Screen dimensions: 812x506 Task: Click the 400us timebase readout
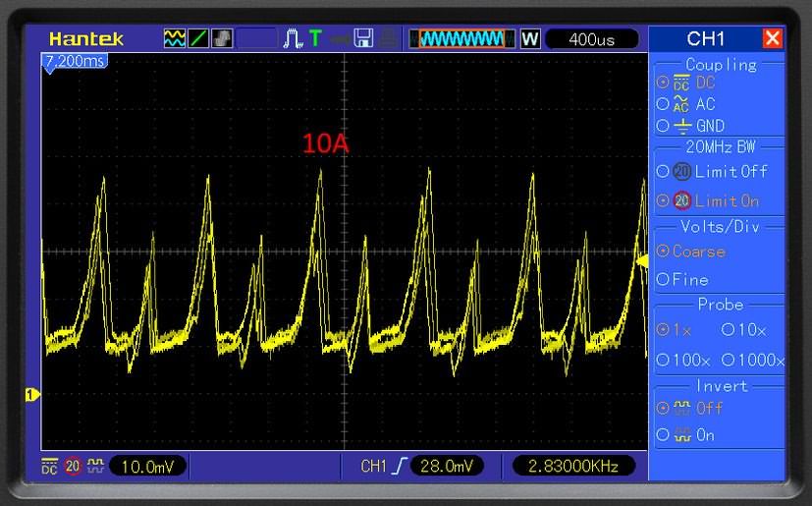(592, 39)
